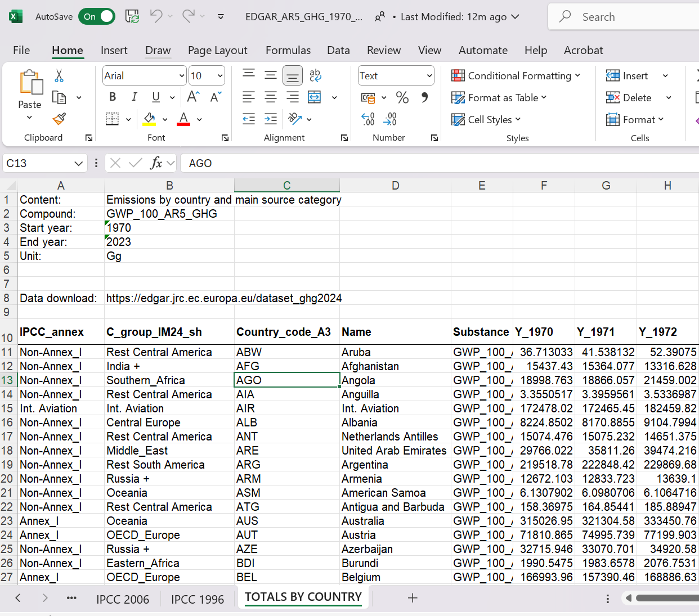Click the Decrease Indent alignment control

pyautogui.click(x=249, y=119)
